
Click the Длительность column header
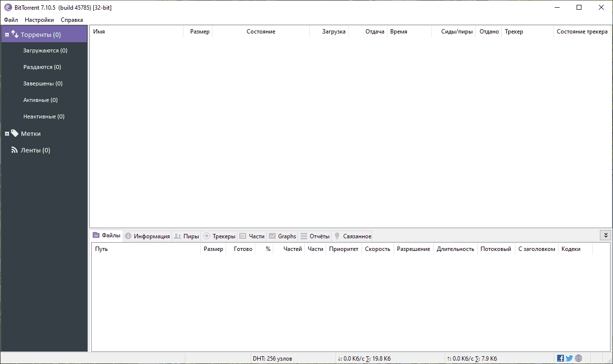point(455,249)
